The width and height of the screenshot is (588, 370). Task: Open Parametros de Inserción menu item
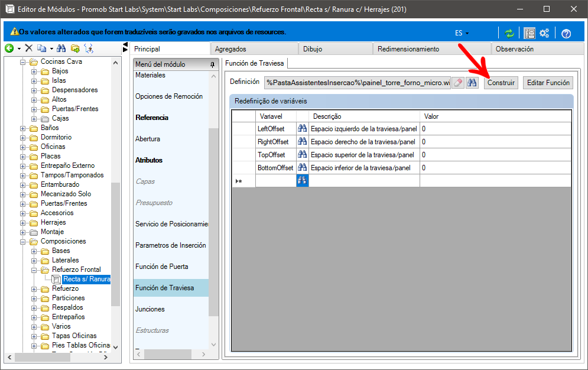[x=171, y=245]
